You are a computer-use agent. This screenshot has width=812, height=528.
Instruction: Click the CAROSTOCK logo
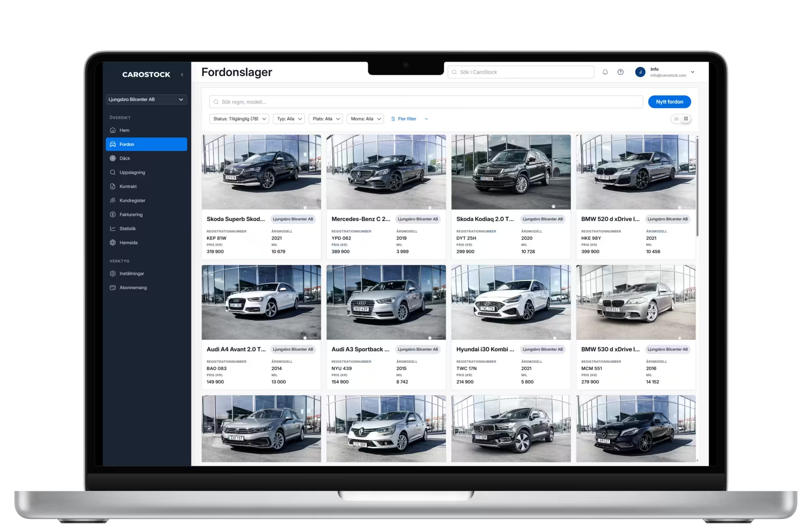[x=146, y=74]
